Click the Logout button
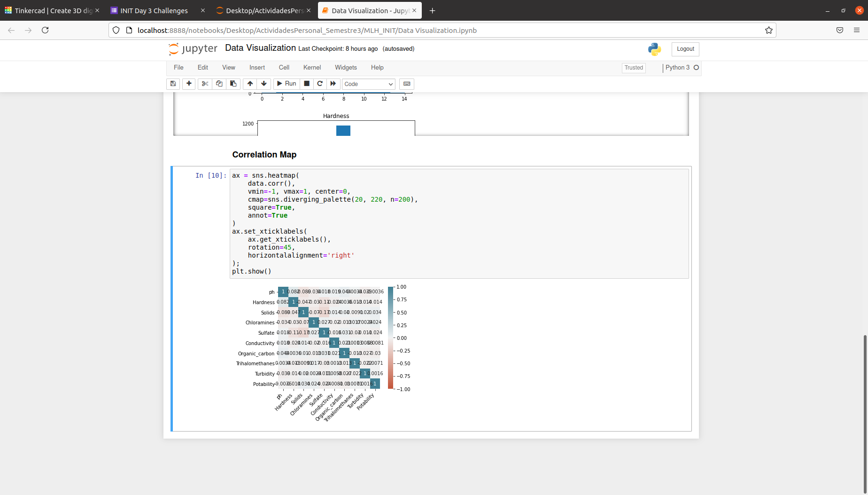Image resolution: width=868 pixels, height=495 pixels. click(x=685, y=49)
